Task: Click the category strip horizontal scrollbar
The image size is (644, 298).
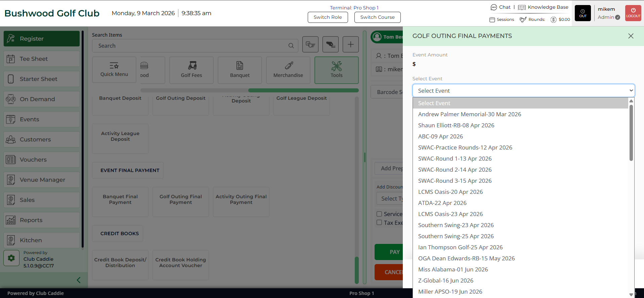Action: 303,90
